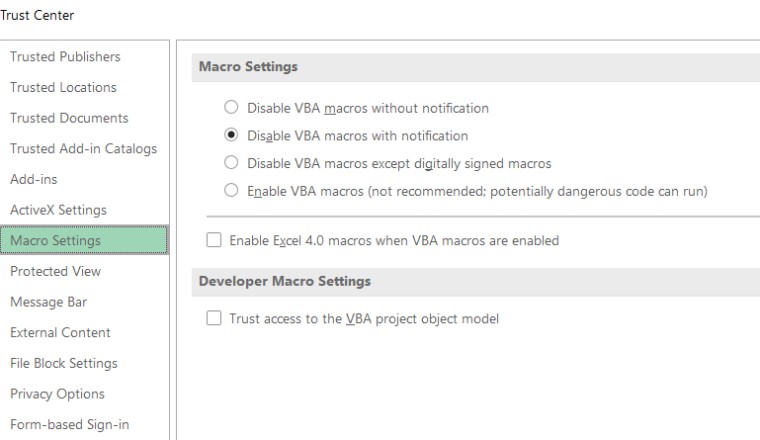The image size is (760, 440).
Task: Enable Excel 4.0 macros checkbox
Action: tap(213, 240)
